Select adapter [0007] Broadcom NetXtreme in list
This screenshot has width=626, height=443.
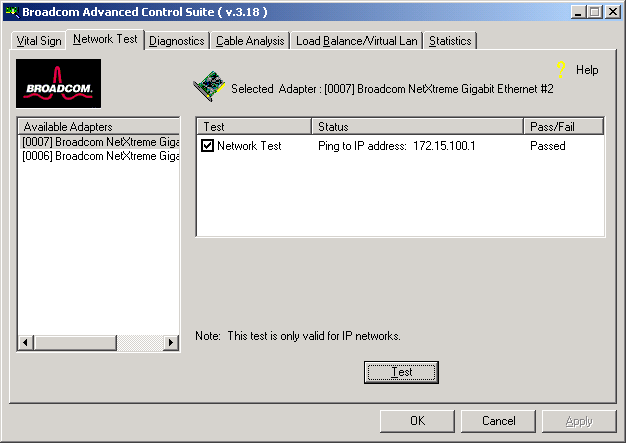[x=99, y=142]
